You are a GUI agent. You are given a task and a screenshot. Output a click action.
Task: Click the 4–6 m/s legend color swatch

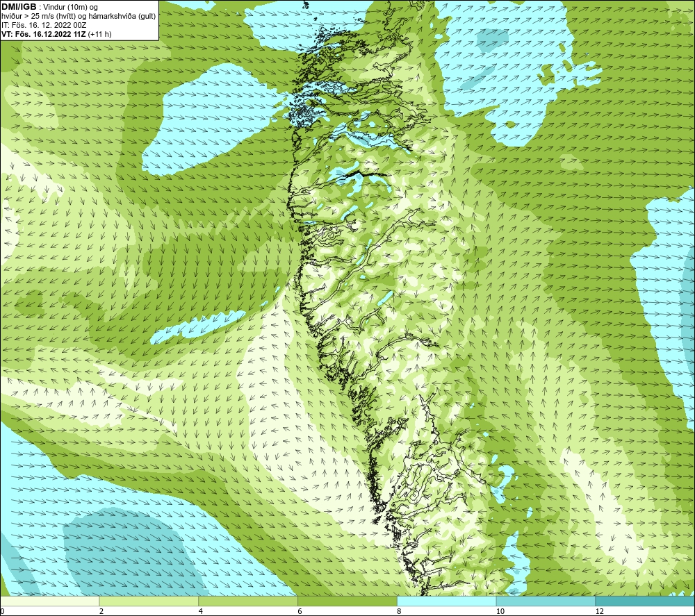click(x=248, y=601)
